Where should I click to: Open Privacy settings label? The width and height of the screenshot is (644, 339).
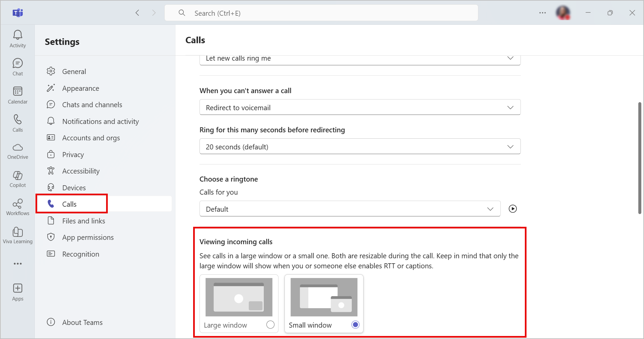tap(73, 155)
